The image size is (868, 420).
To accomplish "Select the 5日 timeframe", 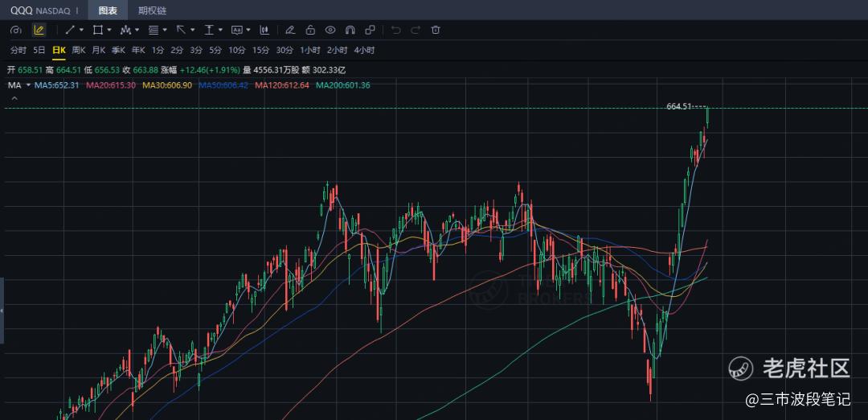I will (x=39, y=51).
